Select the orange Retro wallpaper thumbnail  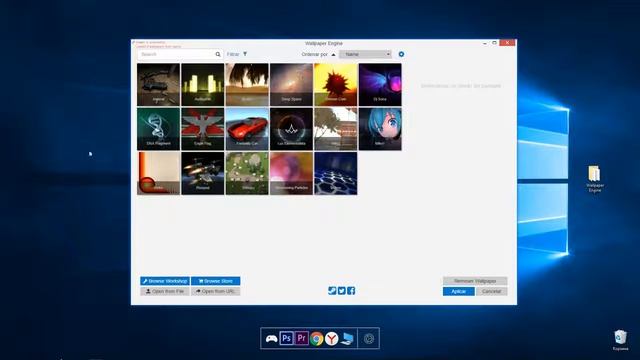click(158, 173)
